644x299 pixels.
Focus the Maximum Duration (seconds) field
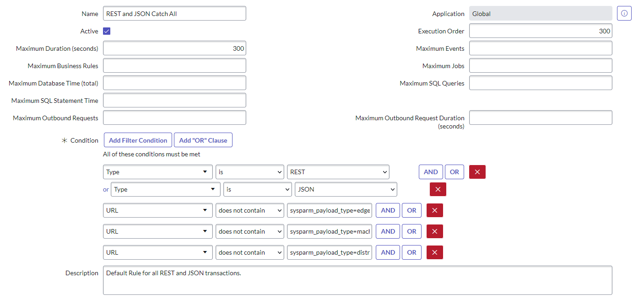[174, 48]
